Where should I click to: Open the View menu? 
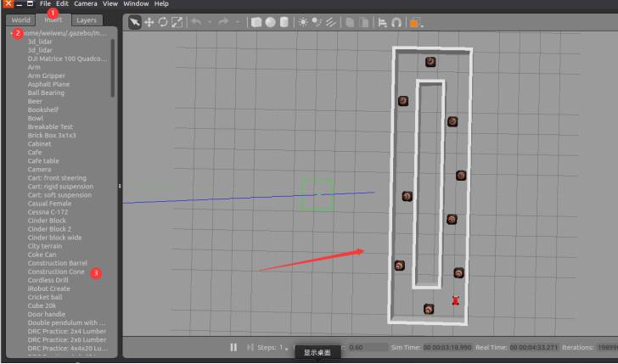coord(110,4)
